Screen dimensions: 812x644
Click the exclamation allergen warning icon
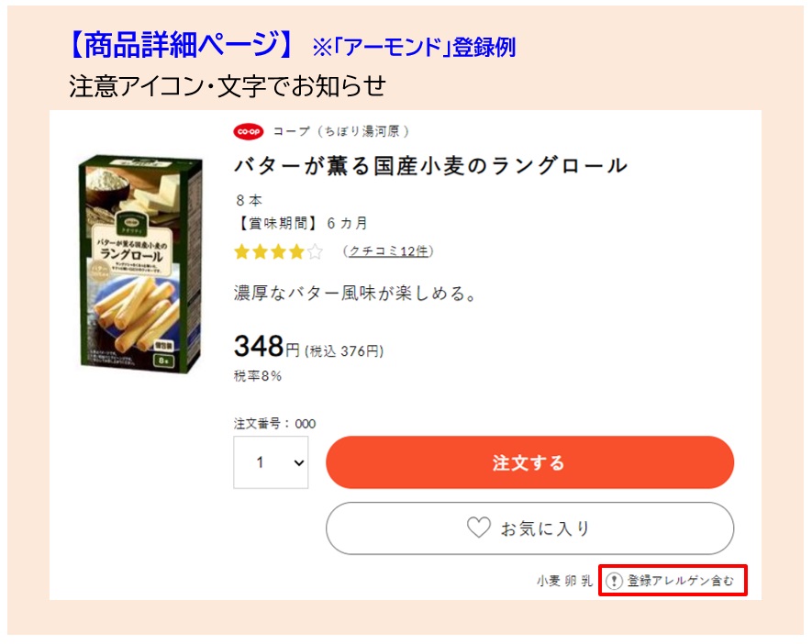(614, 581)
